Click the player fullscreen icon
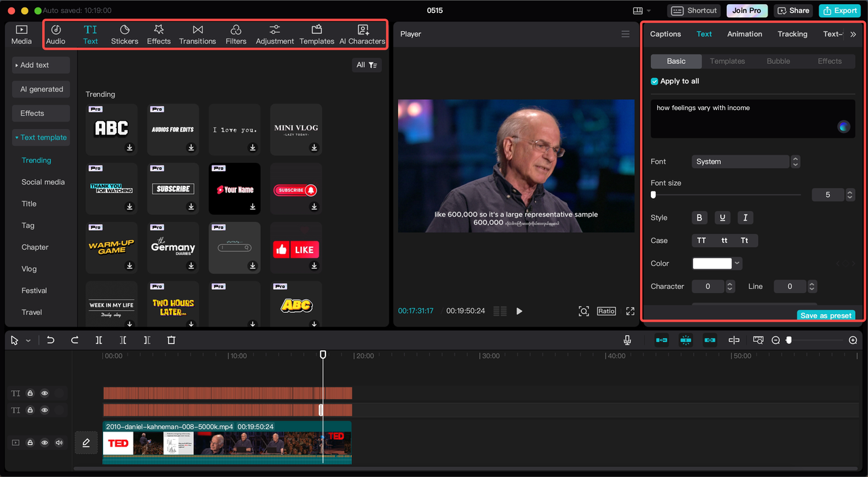868x477 pixels. (x=630, y=311)
